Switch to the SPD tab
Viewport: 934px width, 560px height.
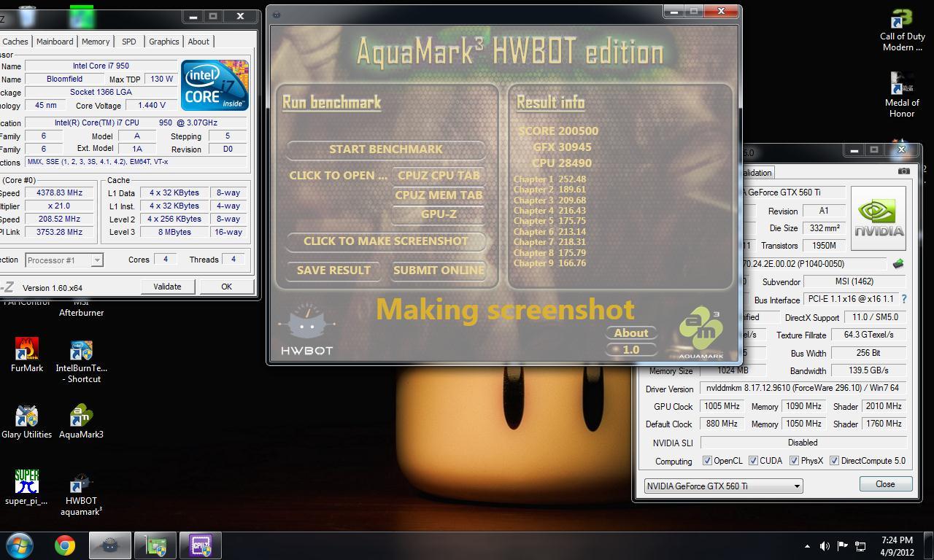tap(129, 42)
